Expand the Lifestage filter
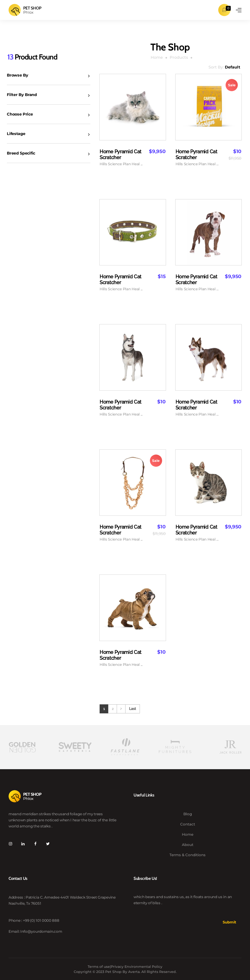The image size is (250, 980). [x=48, y=134]
